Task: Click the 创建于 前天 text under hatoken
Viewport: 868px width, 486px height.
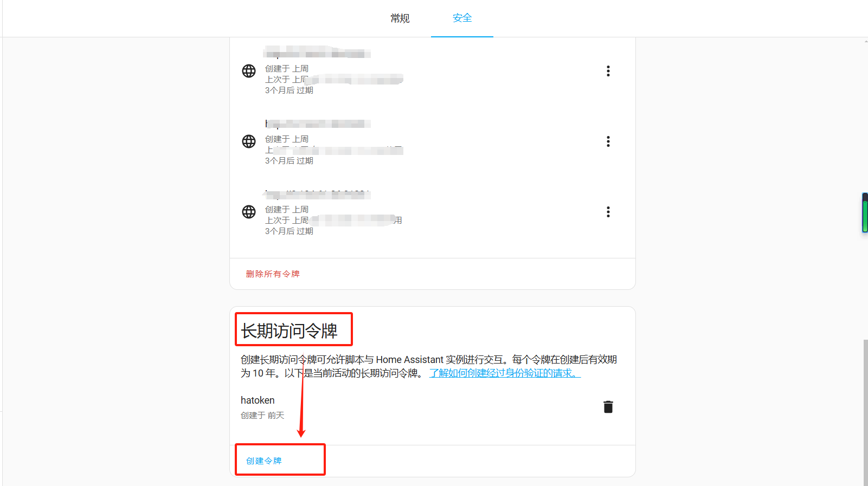Action: click(x=262, y=416)
